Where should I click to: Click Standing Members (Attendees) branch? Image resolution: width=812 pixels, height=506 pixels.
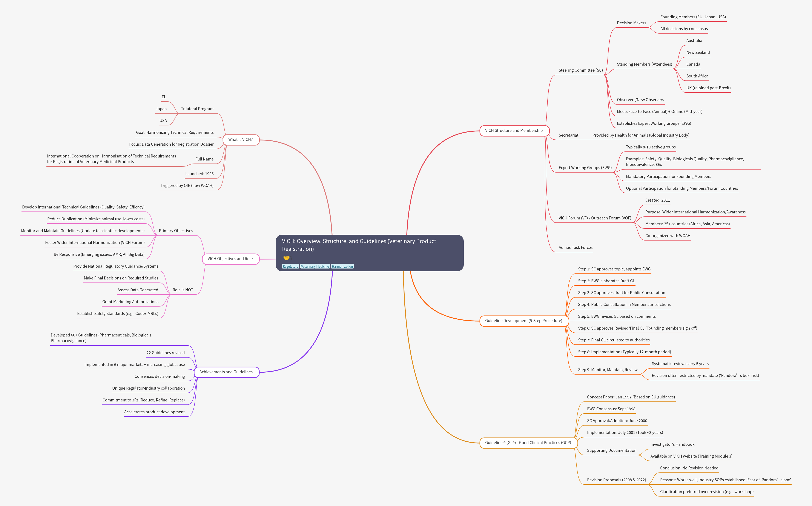(644, 64)
